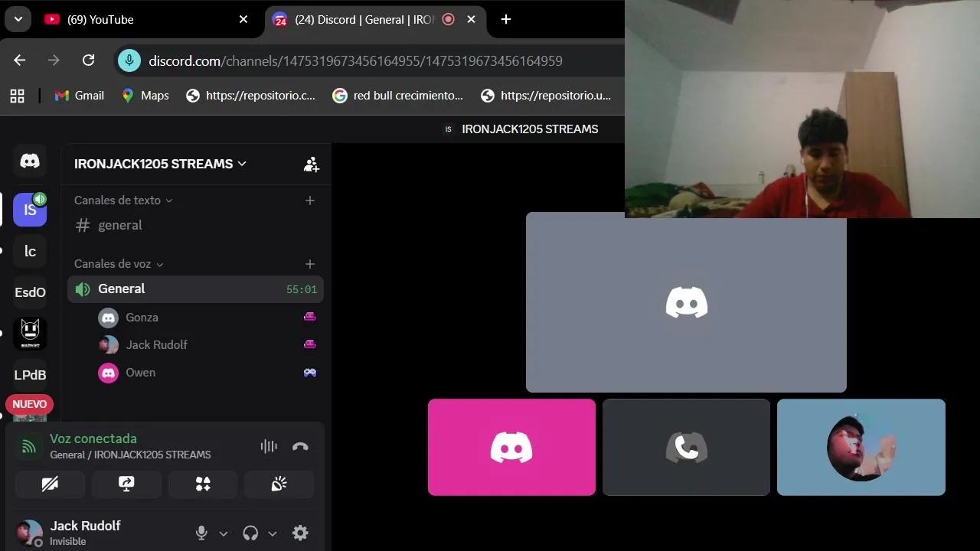Open the first repositorio.c bookmark
Image resolution: width=980 pixels, height=551 pixels.
251,96
